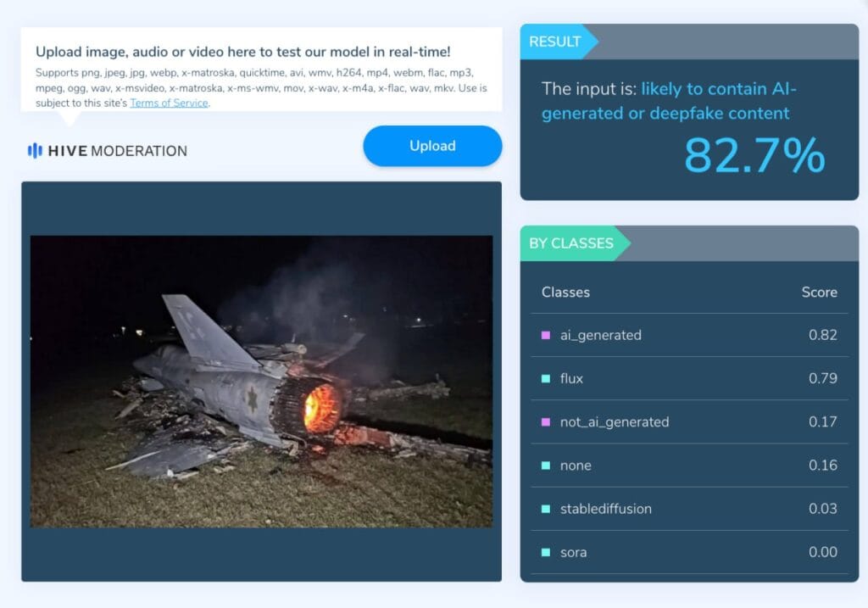Click the stablediffusion score value 0.03
Screen dimensions: 868x608
pos(822,509)
